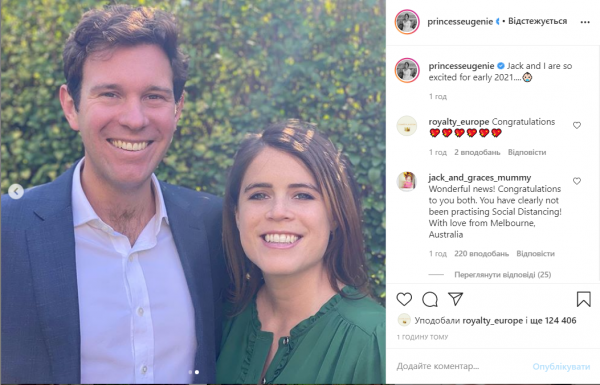Viewport: 600px width, 385px height.
Task: Open the comment speech bubble icon
Action: pyautogui.click(x=430, y=299)
